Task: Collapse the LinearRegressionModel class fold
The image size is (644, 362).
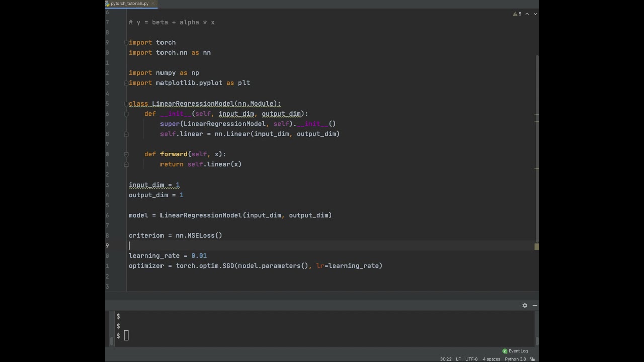Action: pyautogui.click(x=126, y=104)
